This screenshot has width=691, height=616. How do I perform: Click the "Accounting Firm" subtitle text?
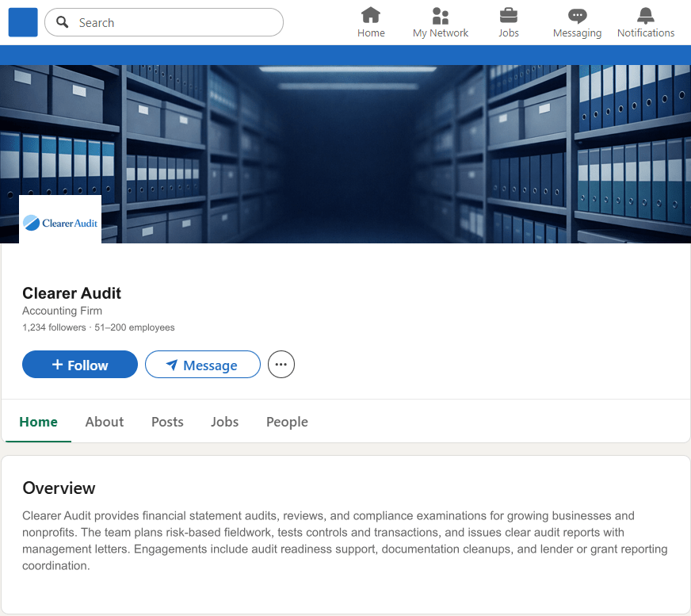coord(62,311)
